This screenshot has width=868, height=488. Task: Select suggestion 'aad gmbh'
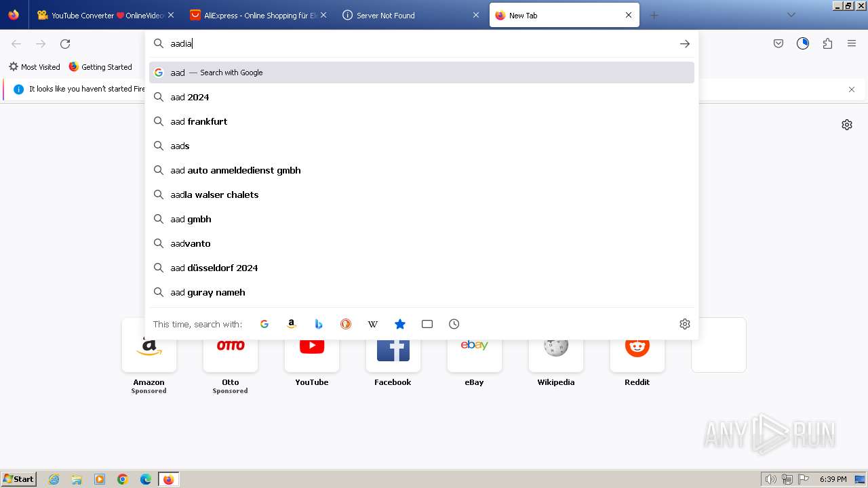[422, 219]
